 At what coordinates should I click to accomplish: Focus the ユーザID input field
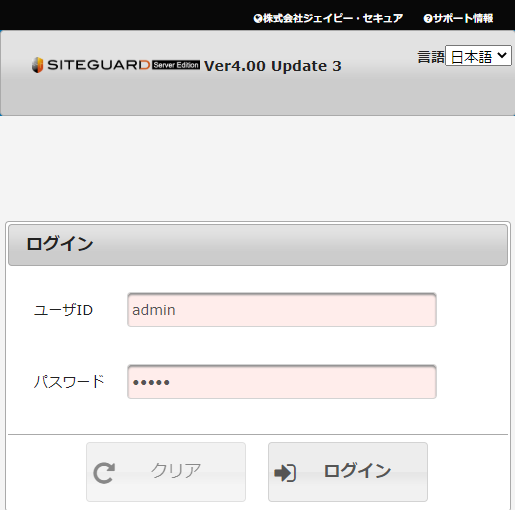282,310
